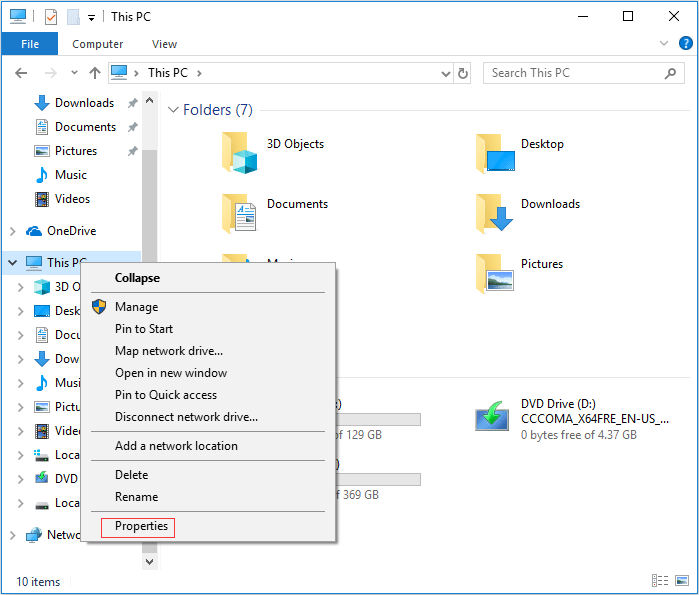699x595 pixels.
Task: Open pinned Pictures in Quick access
Action: tap(75, 151)
